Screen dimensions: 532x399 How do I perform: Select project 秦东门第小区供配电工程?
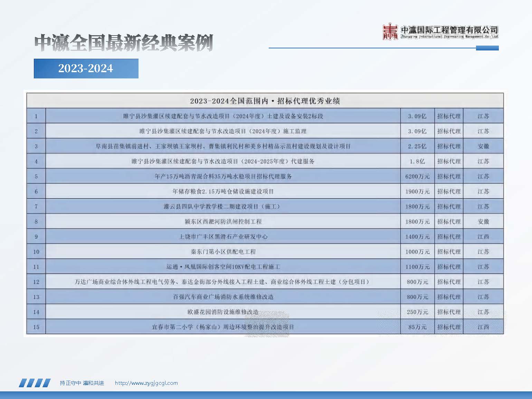coord(223,252)
